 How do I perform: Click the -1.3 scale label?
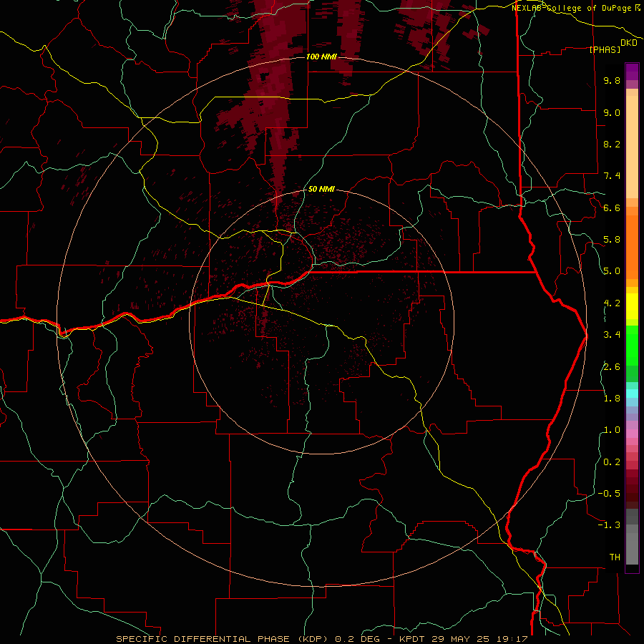[609, 525]
